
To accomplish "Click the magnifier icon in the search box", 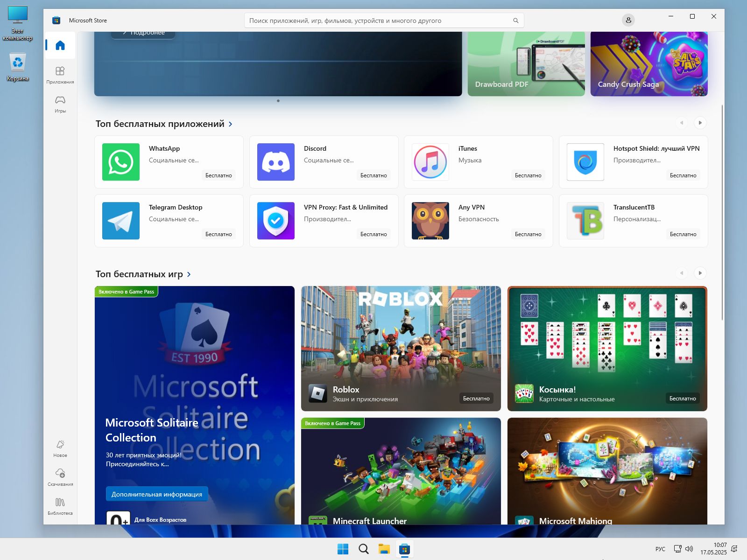I will pos(516,21).
